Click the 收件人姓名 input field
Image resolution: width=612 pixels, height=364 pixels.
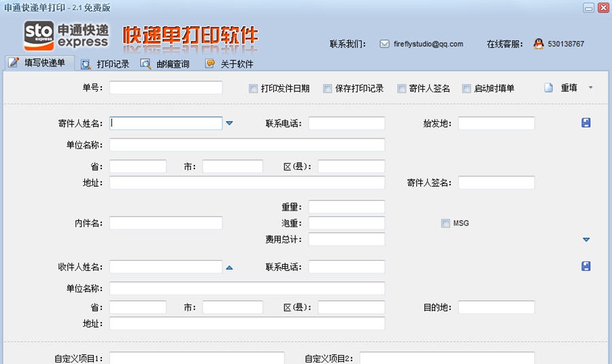pos(166,267)
